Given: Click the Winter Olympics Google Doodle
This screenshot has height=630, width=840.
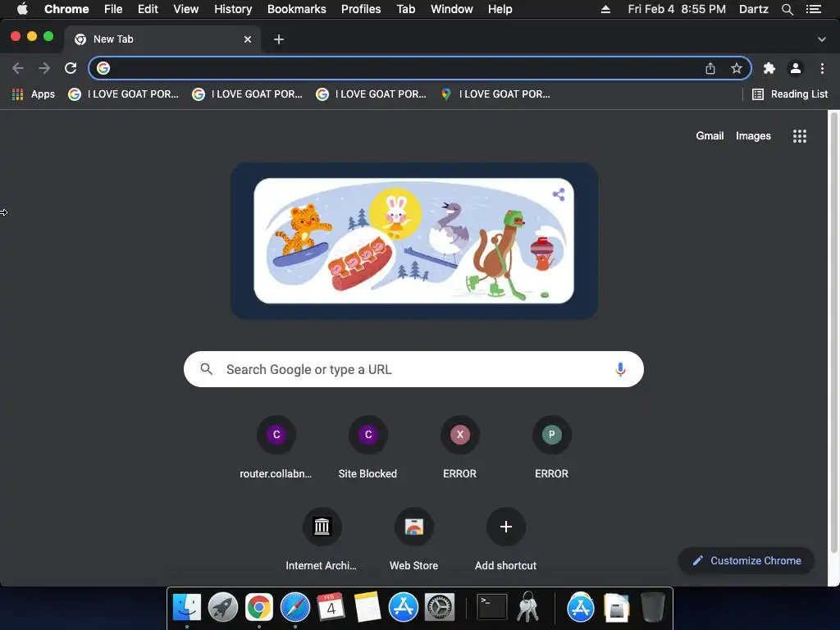Looking at the screenshot, I should pos(414,240).
